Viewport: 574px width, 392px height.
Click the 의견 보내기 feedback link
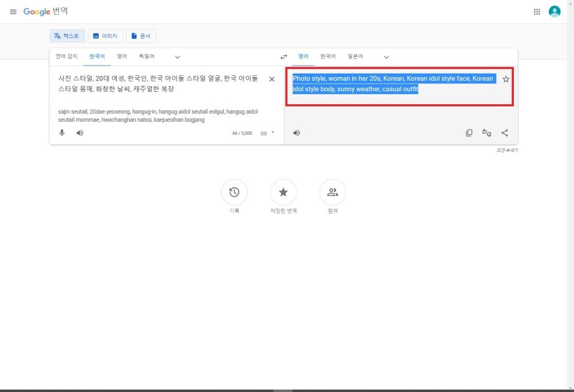(x=507, y=150)
